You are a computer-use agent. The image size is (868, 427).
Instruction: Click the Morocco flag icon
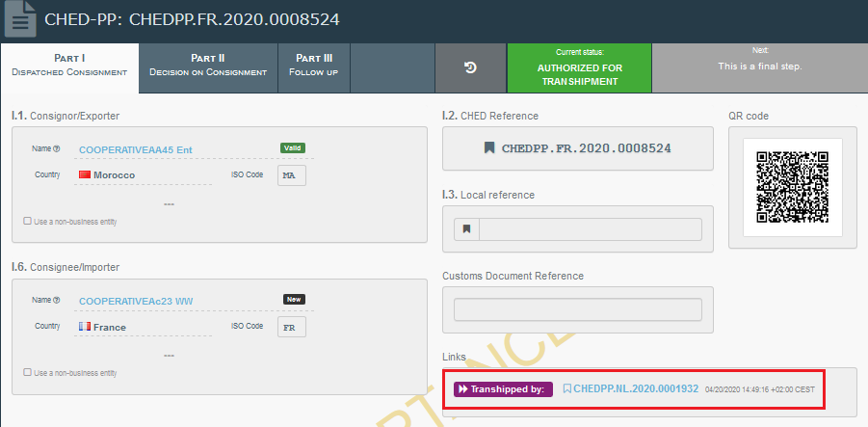click(85, 175)
